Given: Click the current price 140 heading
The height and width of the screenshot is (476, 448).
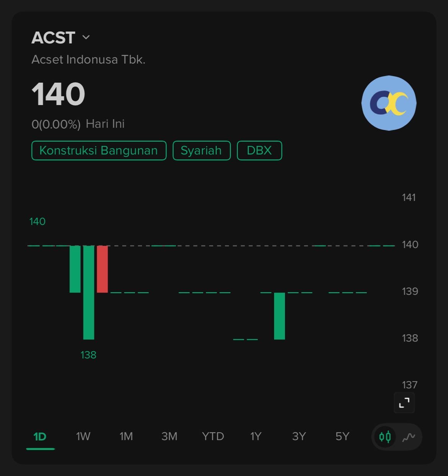Looking at the screenshot, I should pyautogui.click(x=58, y=94).
